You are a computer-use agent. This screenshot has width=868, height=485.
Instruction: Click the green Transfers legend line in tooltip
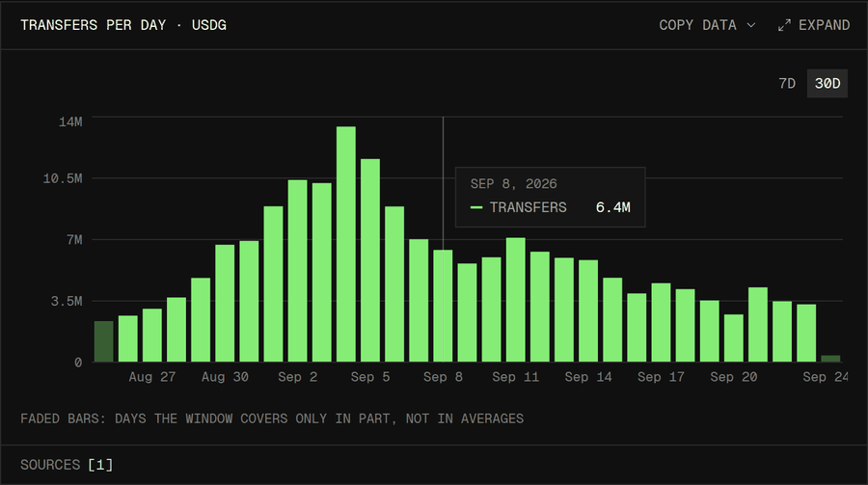(476, 207)
